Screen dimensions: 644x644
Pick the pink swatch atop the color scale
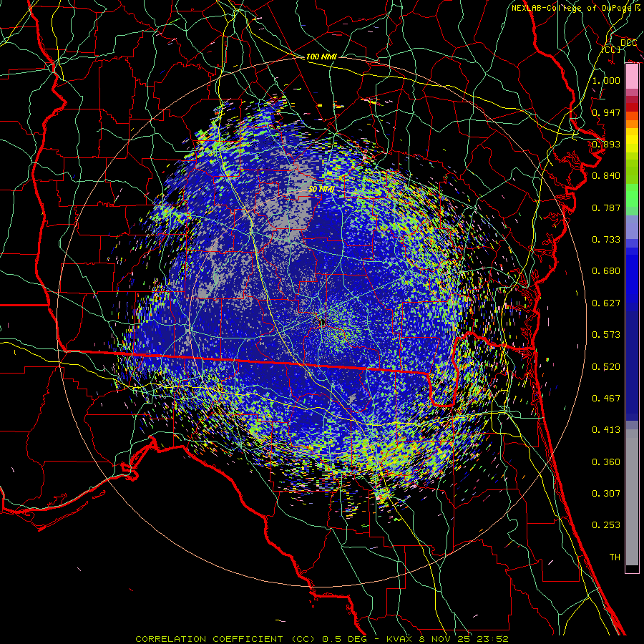point(632,77)
